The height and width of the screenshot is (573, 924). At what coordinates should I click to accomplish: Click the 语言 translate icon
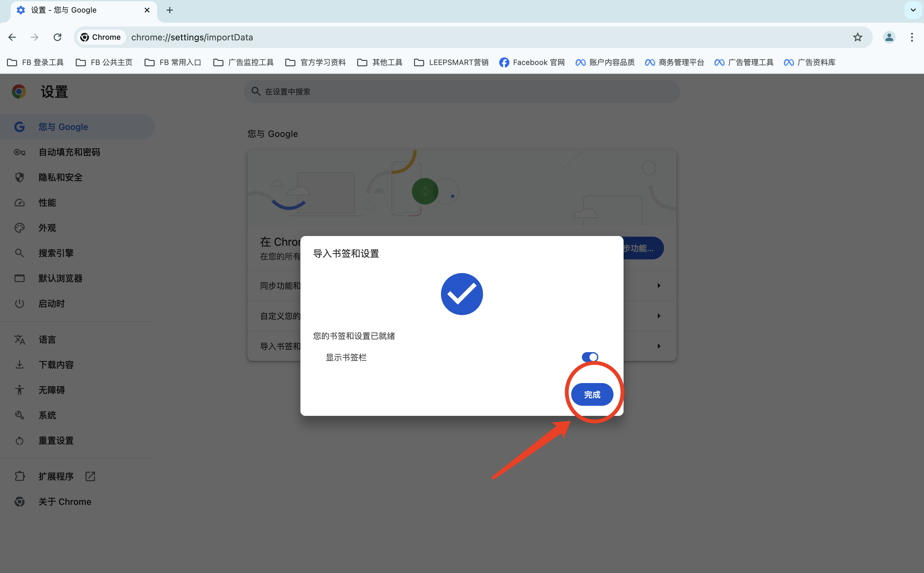pyautogui.click(x=19, y=340)
